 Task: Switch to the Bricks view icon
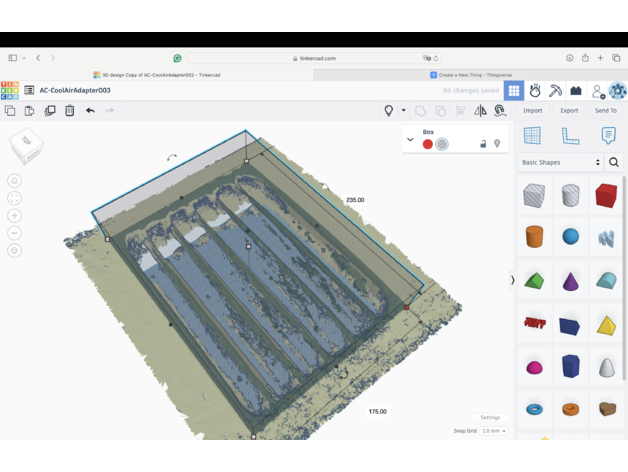click(576, 91)
